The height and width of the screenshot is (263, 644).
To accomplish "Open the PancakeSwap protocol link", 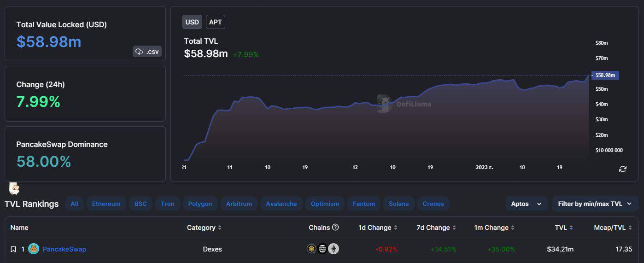I will pos(64,249).
